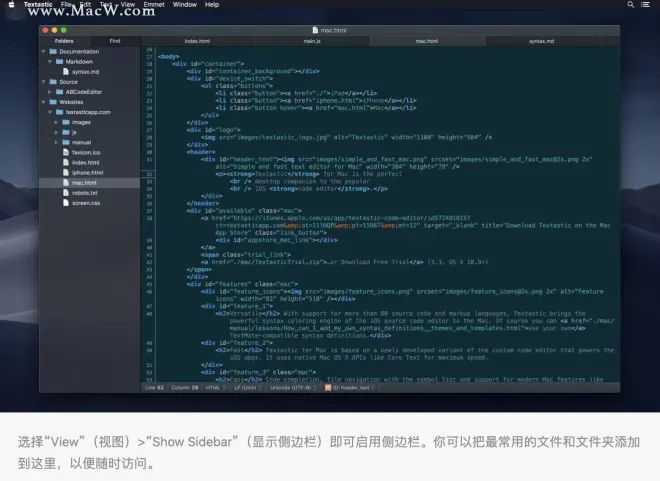This screenshot has width=660, height=481.
Task: Collapse the Source folder triangle
Action: tap(43, 82)
